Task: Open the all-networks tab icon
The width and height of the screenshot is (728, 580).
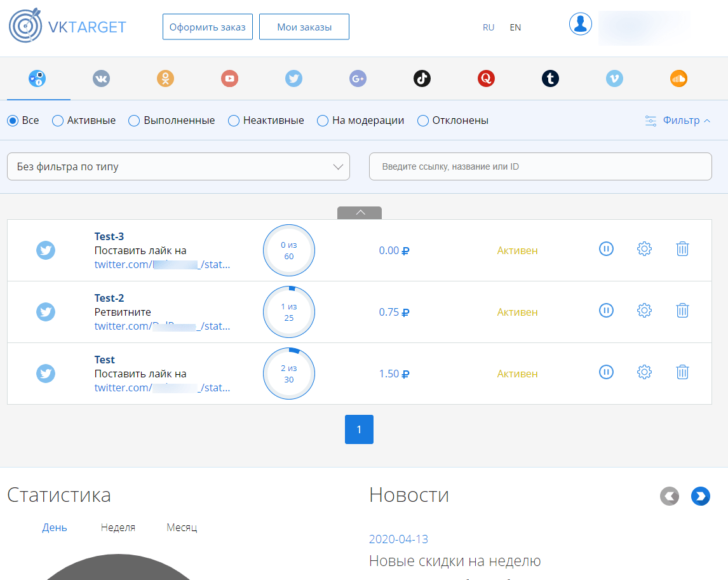Action: point(37,79)
